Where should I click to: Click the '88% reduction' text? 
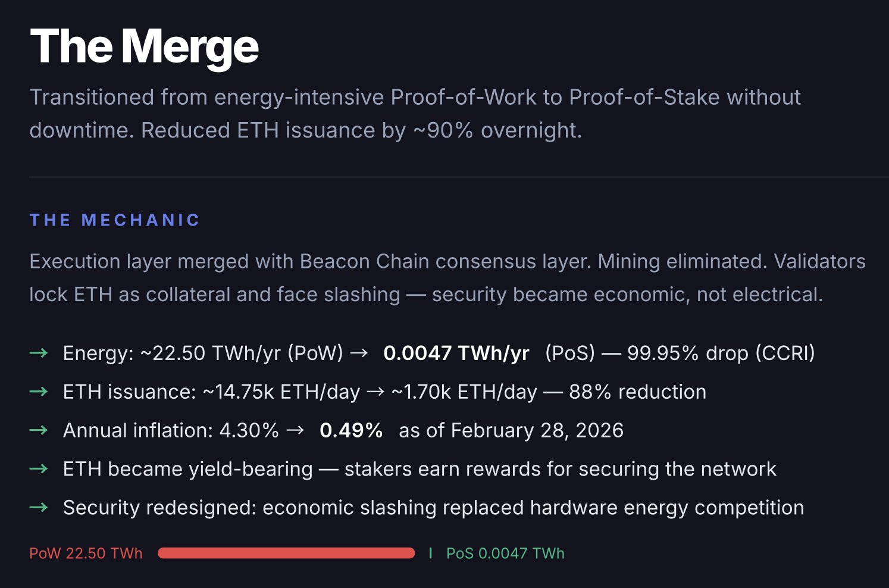(x=637, y=392)
